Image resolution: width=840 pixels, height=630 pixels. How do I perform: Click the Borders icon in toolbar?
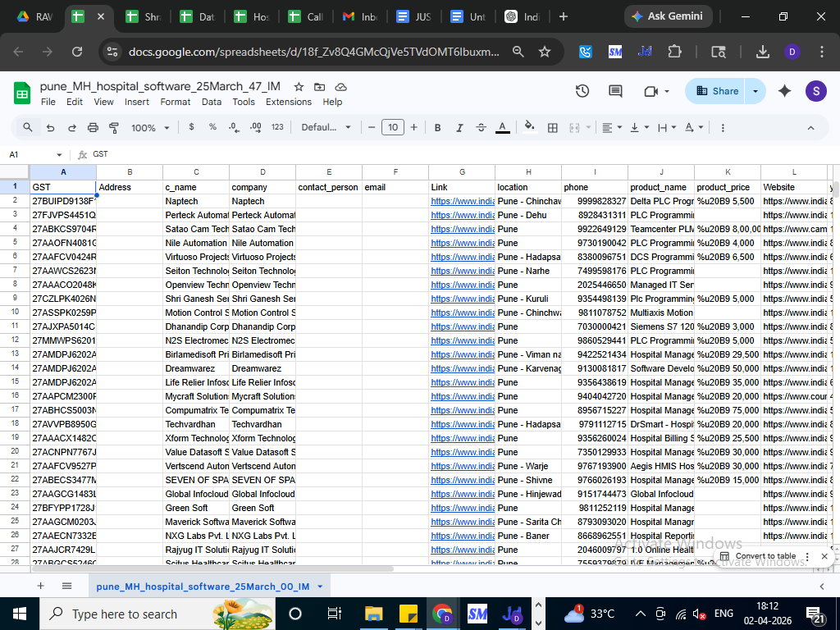[x=553, y=128]
